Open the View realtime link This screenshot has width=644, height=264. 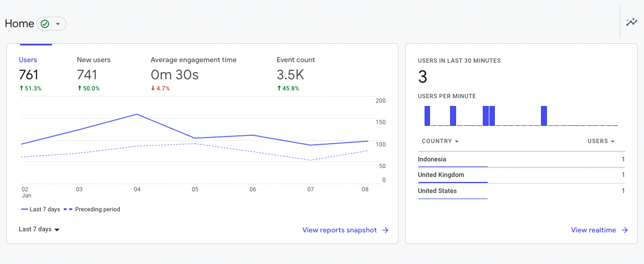tap(593, 230)
